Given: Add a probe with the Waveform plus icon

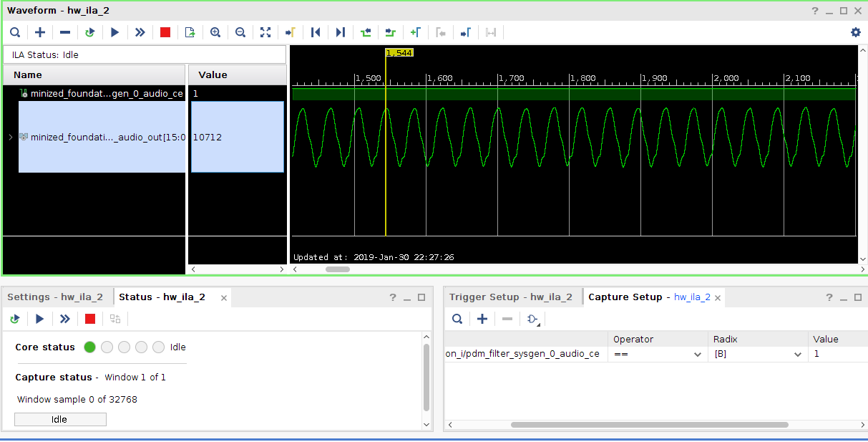Looking at the screenshot, I should tap(40, 32).
